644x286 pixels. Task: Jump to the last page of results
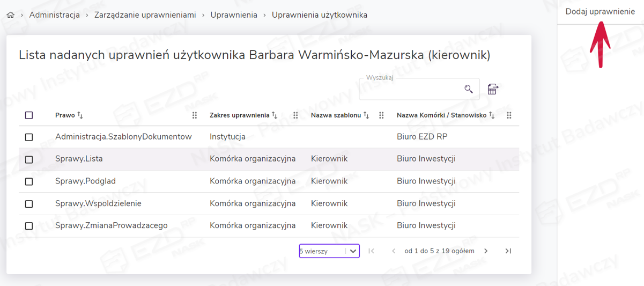(508, 251)
